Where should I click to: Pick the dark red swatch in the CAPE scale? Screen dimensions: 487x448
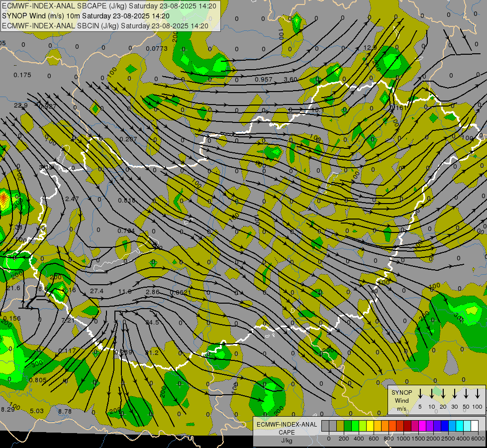(x=407, y=426)
